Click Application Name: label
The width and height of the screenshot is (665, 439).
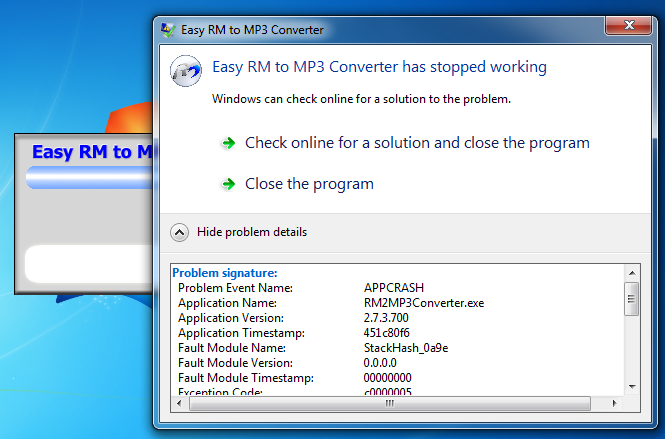click(227, 303)
